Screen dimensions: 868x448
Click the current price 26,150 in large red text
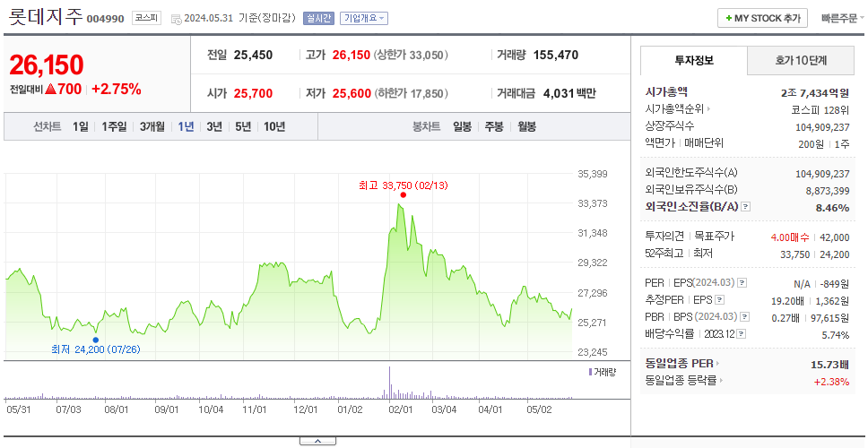click(x=47, y=65)
